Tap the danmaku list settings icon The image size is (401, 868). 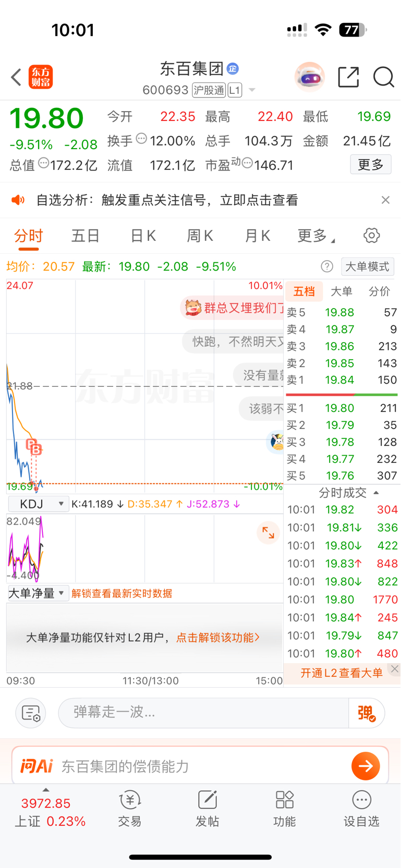[31, 713]
